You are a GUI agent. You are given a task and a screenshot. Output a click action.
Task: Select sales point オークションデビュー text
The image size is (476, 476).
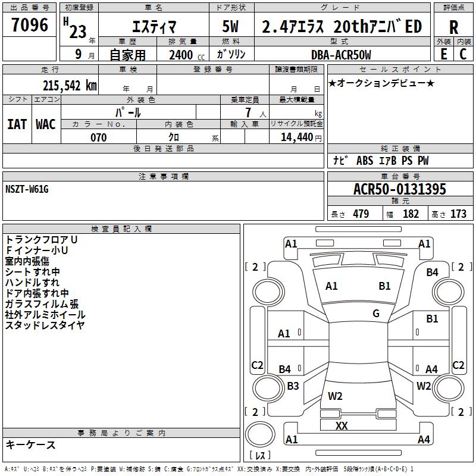(x=381, y=83)
